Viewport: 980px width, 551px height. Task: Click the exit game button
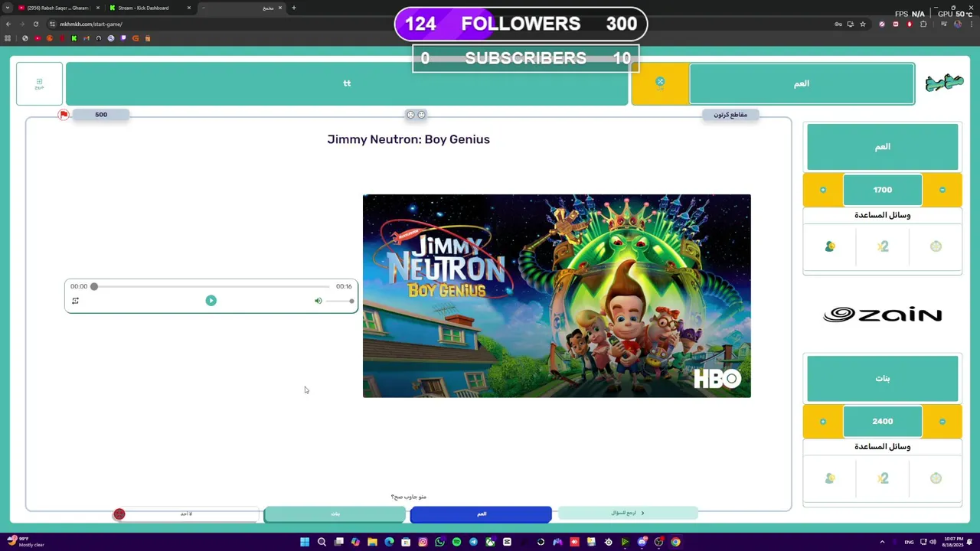[39, 83]
